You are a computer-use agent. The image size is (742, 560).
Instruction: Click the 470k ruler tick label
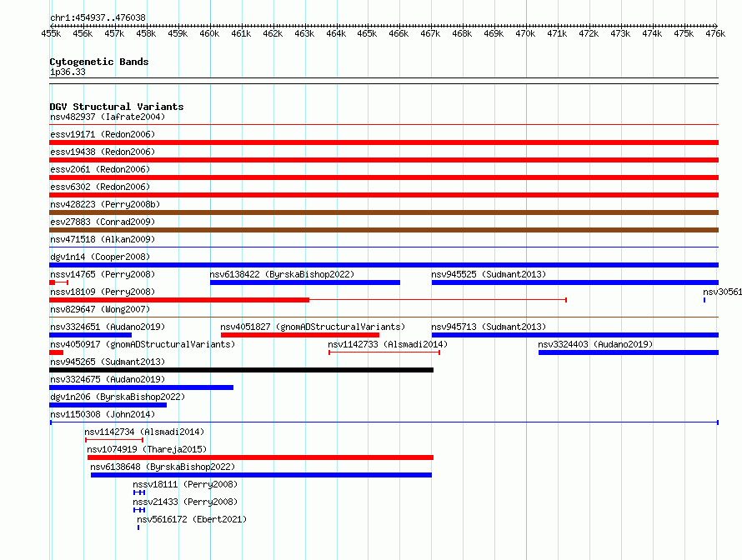point(525,33)
